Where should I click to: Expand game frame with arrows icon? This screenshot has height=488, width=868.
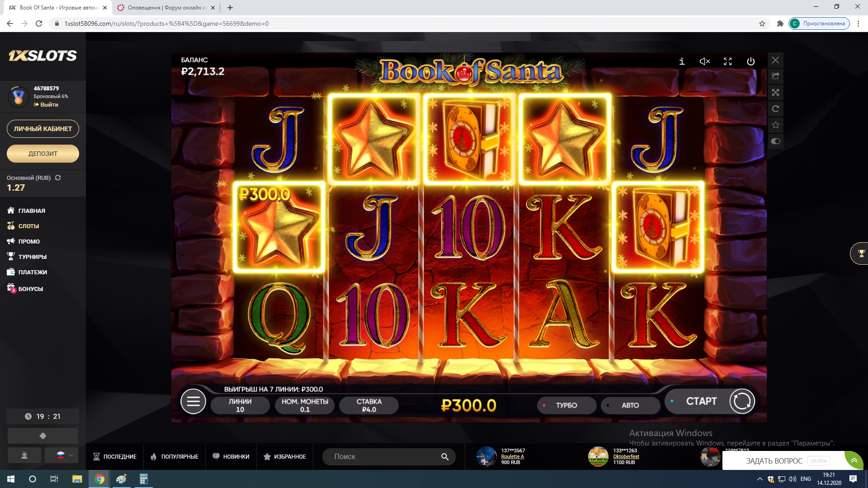click(775, 92)
